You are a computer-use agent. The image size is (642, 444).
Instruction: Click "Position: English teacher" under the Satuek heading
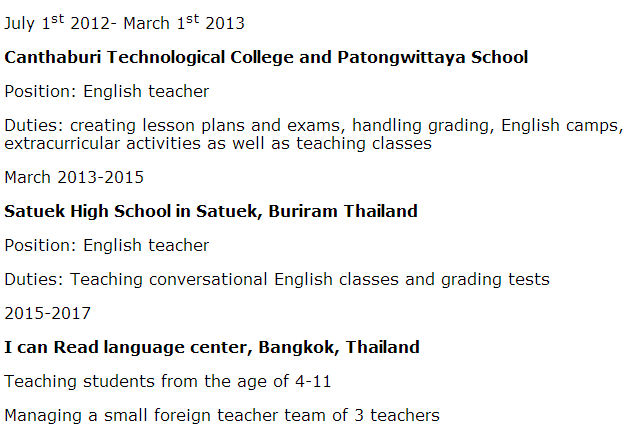coord(107,245)
